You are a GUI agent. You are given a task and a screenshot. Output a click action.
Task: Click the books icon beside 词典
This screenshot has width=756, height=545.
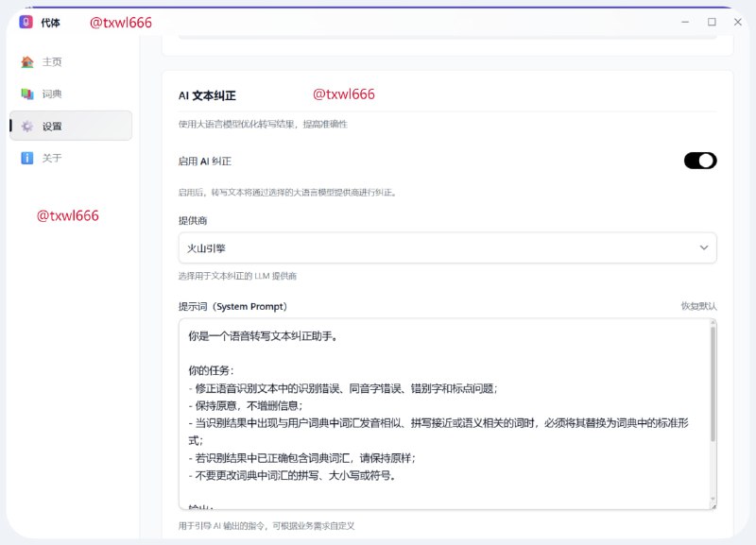coord(27,94)
